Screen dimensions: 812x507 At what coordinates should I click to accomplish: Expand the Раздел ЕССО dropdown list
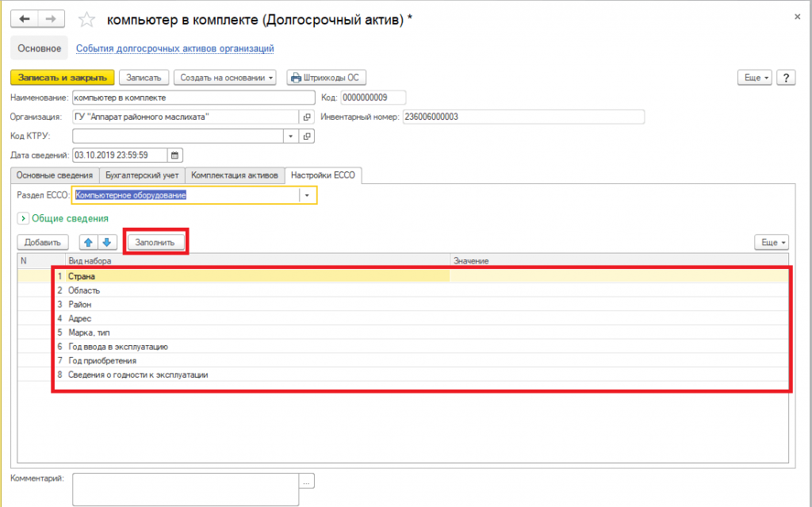tap(307, 195)
